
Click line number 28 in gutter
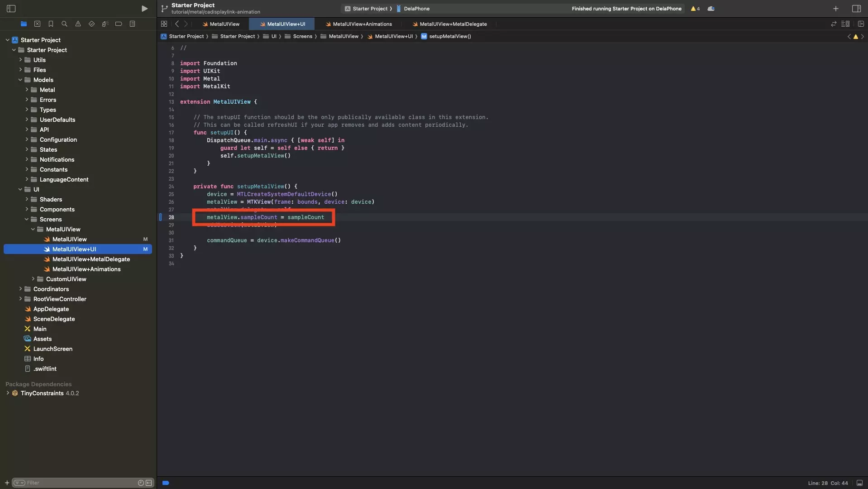(171, 217)
